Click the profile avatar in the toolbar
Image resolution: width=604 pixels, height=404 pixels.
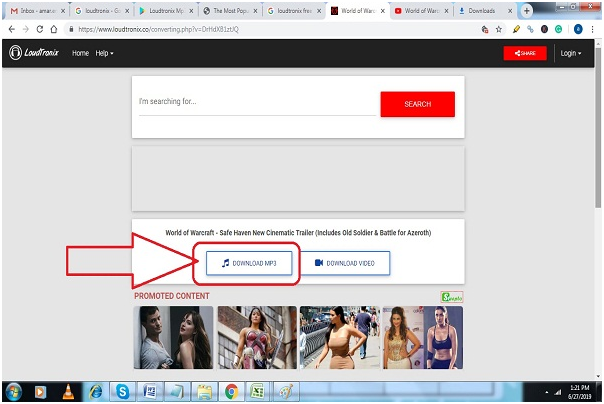578,29
